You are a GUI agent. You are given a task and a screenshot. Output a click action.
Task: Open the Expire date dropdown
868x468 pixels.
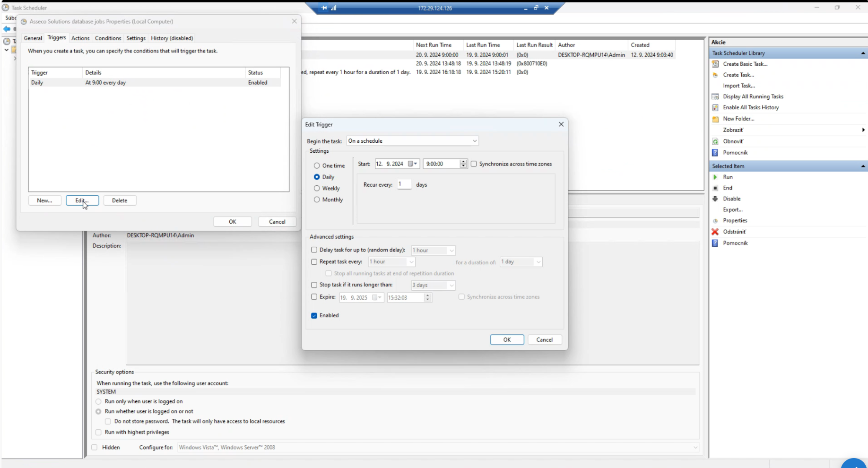click(377, 297)
